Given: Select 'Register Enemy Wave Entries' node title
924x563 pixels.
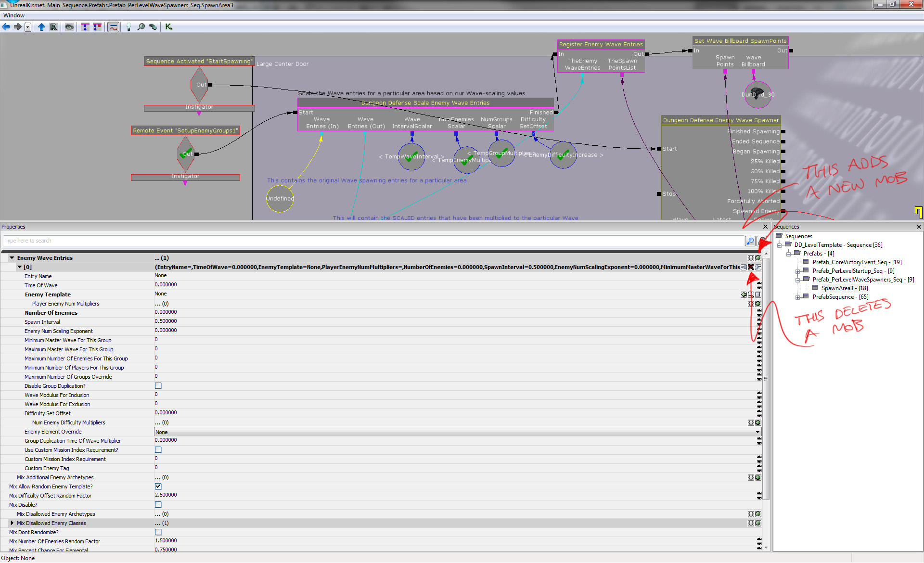Looking at the screenshot, I should click(601, 44).
